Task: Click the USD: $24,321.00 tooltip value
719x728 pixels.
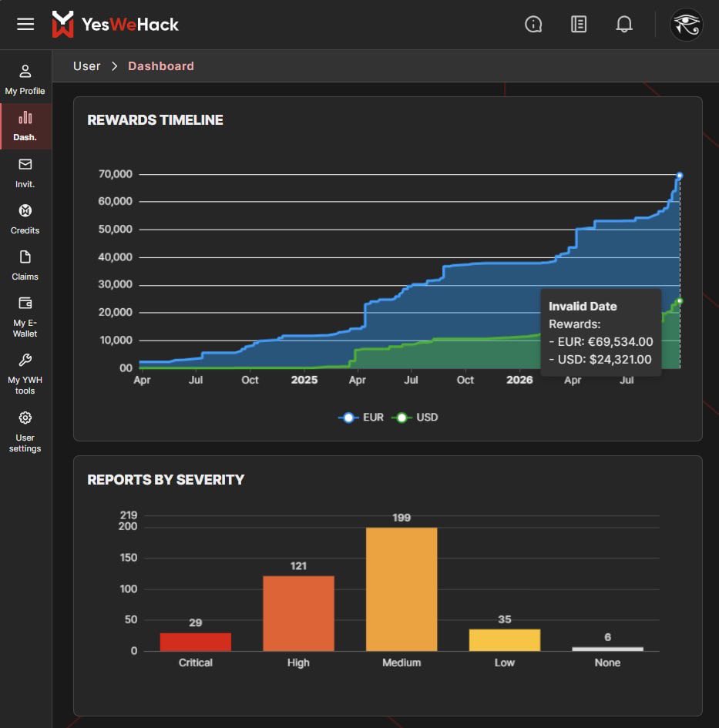Action: tap(600, 359)
